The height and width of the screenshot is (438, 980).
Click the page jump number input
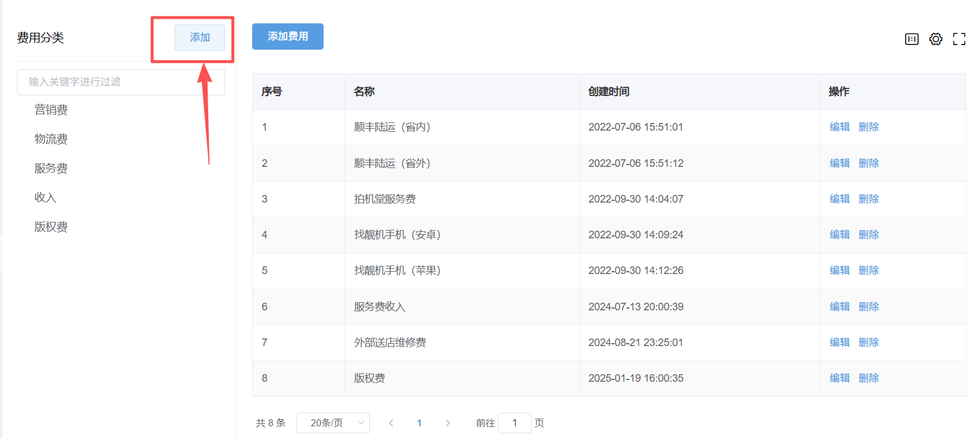point(514,423)
